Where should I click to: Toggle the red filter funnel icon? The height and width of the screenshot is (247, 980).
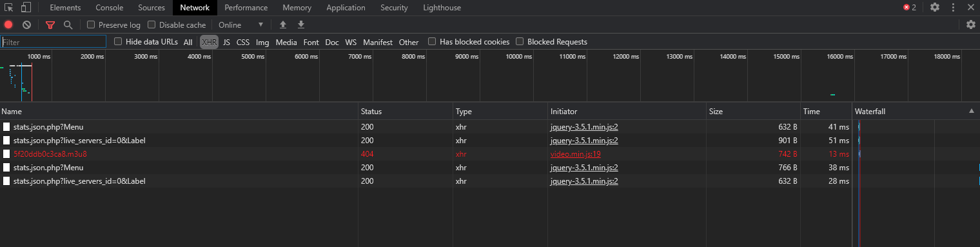pos(50,25)
